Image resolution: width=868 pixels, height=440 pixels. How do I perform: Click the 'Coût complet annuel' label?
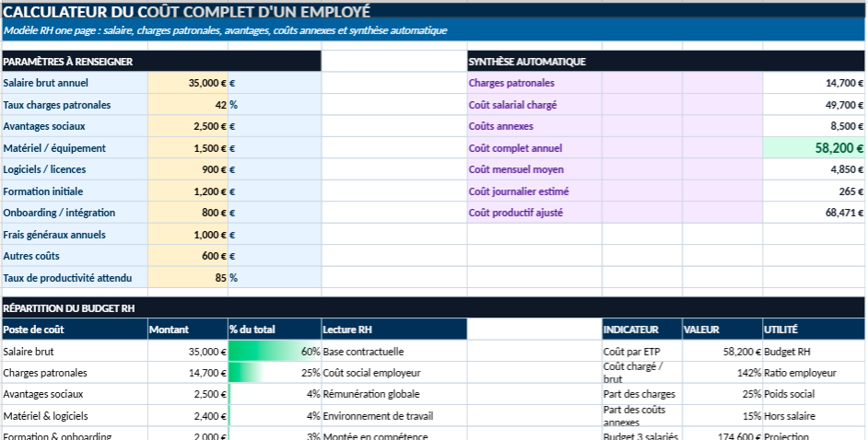(x=515, y=148)
